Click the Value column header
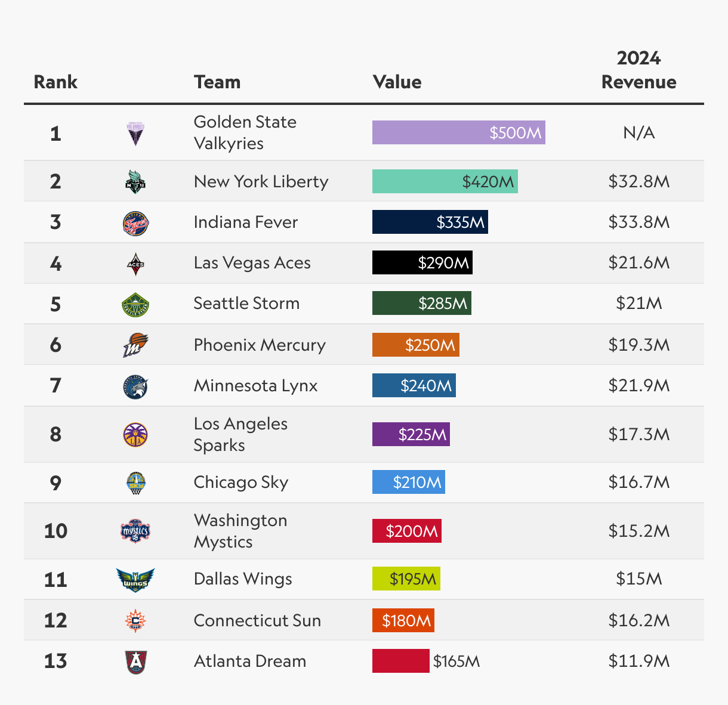This screenshot has width=728, height=705. [397, 82]
